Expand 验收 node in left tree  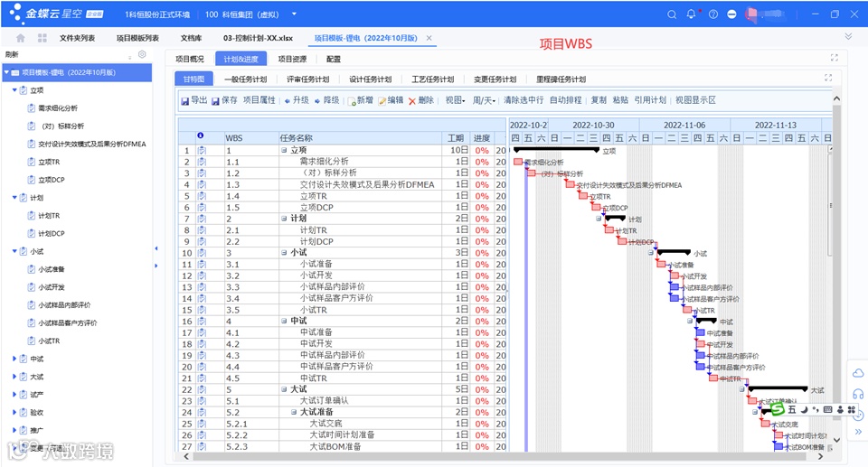(x=14, y=412)
